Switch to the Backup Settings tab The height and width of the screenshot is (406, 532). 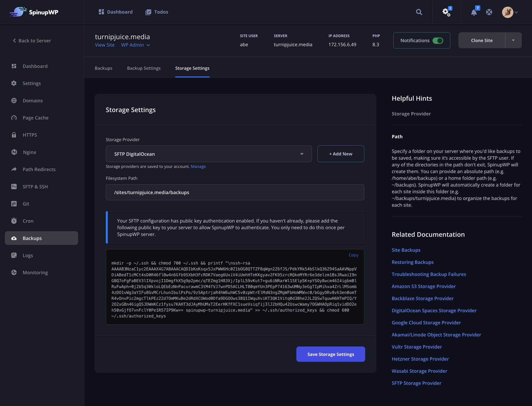[144, 68]
